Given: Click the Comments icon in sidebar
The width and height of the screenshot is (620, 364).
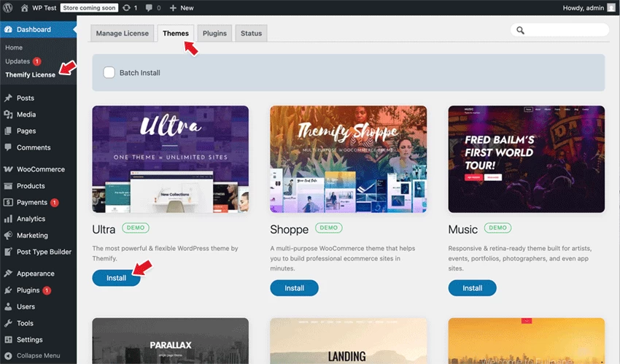Looking at the screenshot, I should [8, 147].
